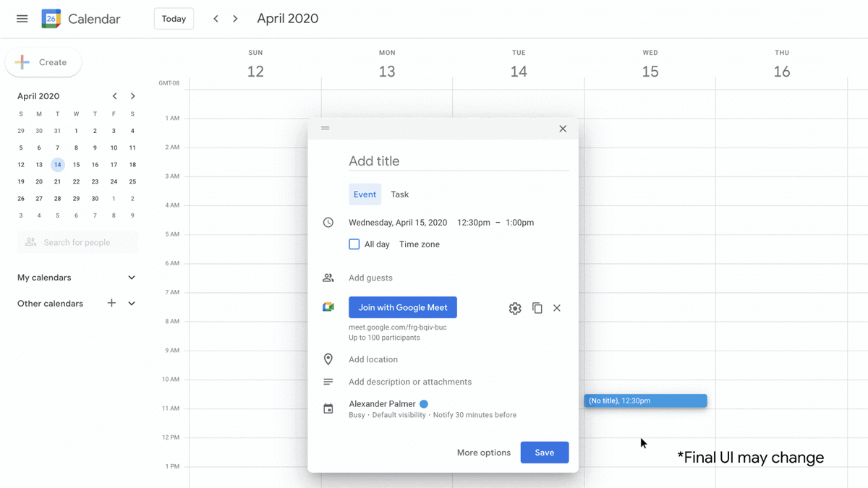Click the blue color dot beside Alexander Palmer
The height and width of the screenshot is (488, 868).
click(x=424, y=404)
